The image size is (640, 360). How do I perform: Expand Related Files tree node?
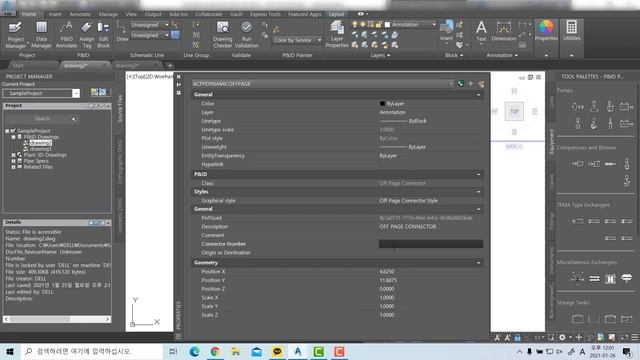coord(13,167)
